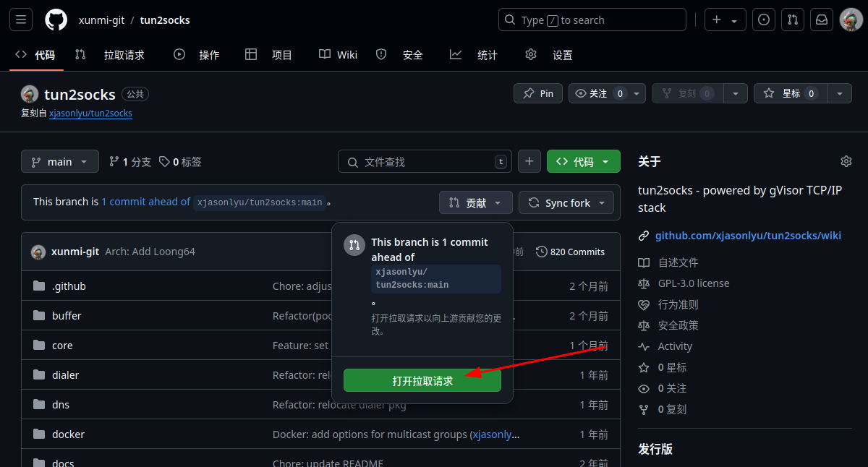The image size is (868, 467).
Task: Open the .github folder
Action: pyautogui.click(x=69, y=286)
